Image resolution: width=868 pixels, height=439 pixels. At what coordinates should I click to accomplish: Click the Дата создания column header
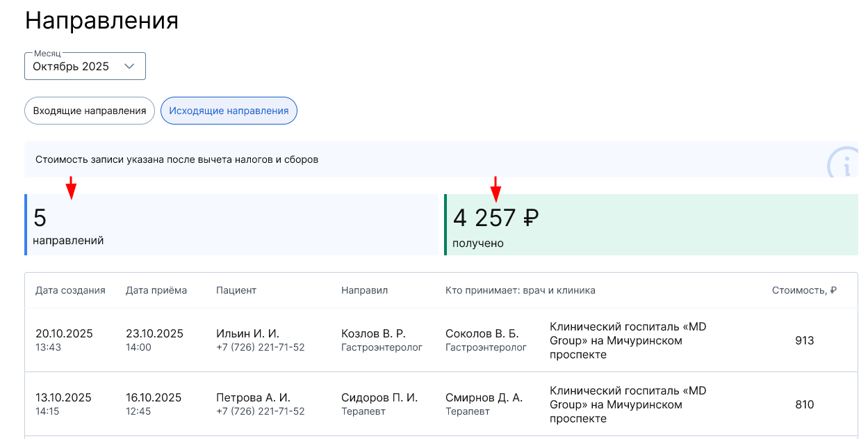pos(70,290)
